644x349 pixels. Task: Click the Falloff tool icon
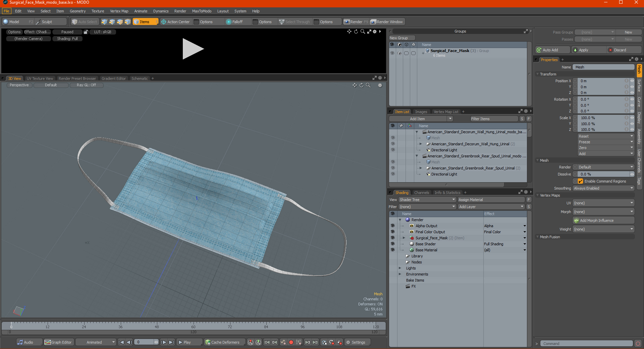pos(229,22)
